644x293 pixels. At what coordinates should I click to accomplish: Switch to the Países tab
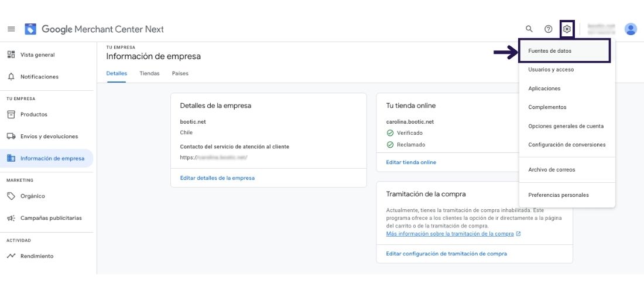(x=180, y=74)
